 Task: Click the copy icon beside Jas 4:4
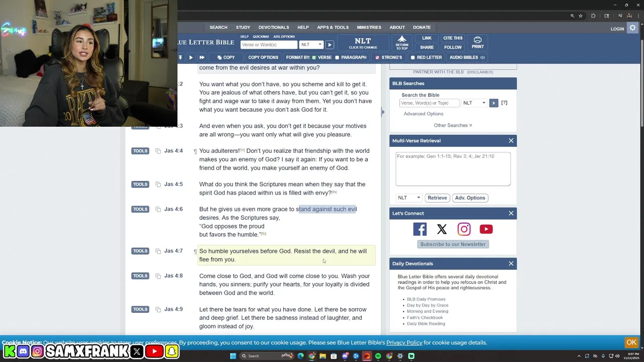(158, 151)
